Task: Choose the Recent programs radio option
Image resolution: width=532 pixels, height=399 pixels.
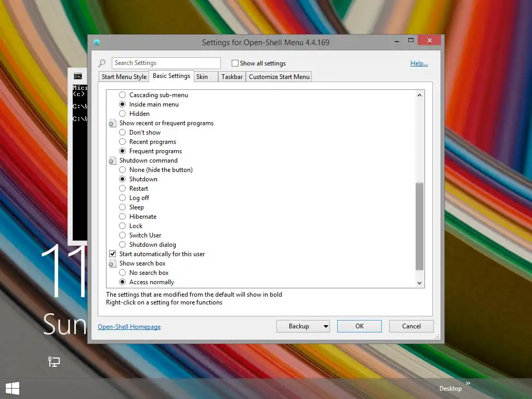Action: (123, 142)
